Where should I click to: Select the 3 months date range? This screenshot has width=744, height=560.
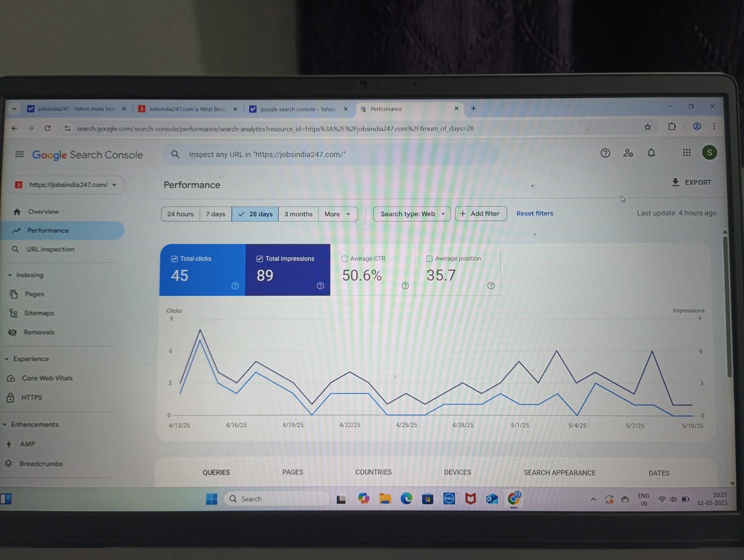[299, 214]
